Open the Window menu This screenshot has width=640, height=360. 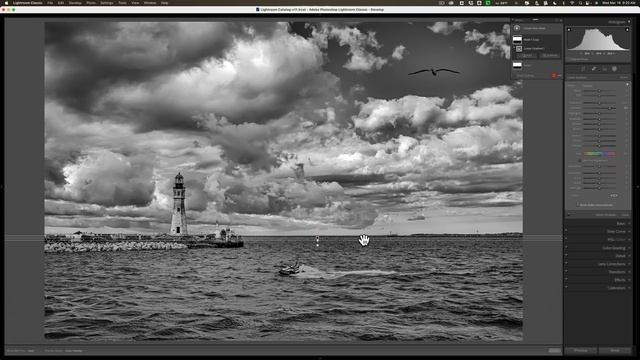pyautogui.click(x=150, y=3)
